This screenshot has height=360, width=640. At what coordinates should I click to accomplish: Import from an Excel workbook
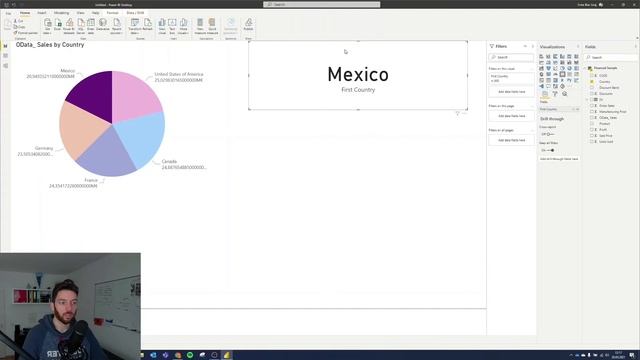[x=58, y=25]
